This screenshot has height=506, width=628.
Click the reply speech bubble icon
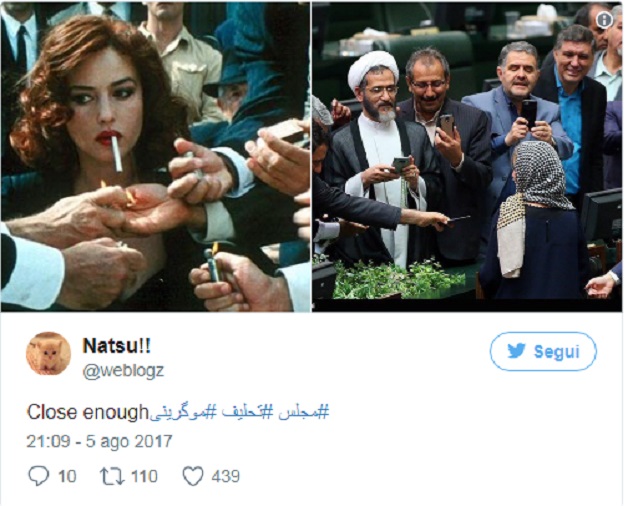(38, 476)
